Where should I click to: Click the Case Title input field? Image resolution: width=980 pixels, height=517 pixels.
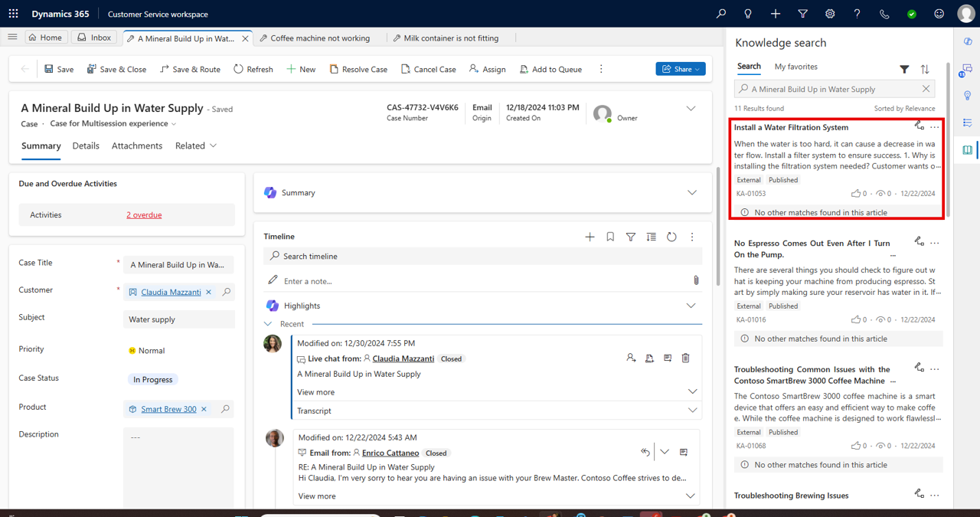tap(178, 264)
